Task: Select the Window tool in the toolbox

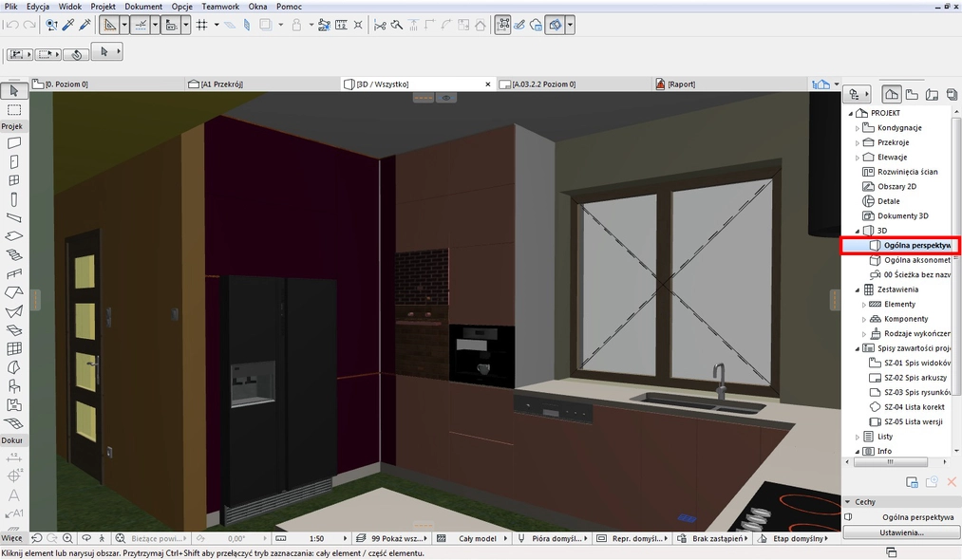Action: tap(13, 180)
